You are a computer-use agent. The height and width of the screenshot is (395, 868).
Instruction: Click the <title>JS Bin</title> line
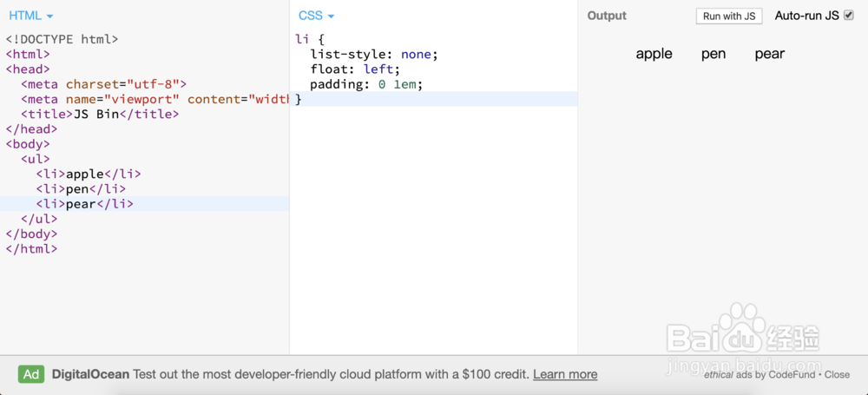pyautogui.click(x=100, y=114)
